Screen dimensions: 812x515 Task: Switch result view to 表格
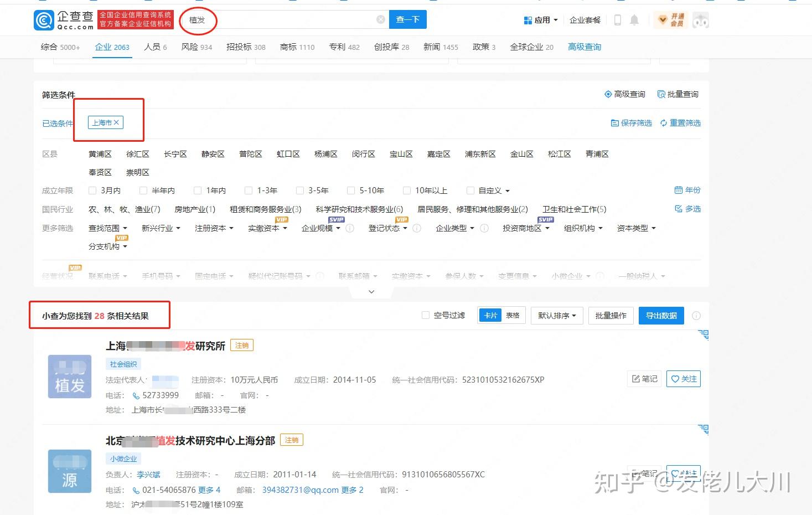coord(513,316)
